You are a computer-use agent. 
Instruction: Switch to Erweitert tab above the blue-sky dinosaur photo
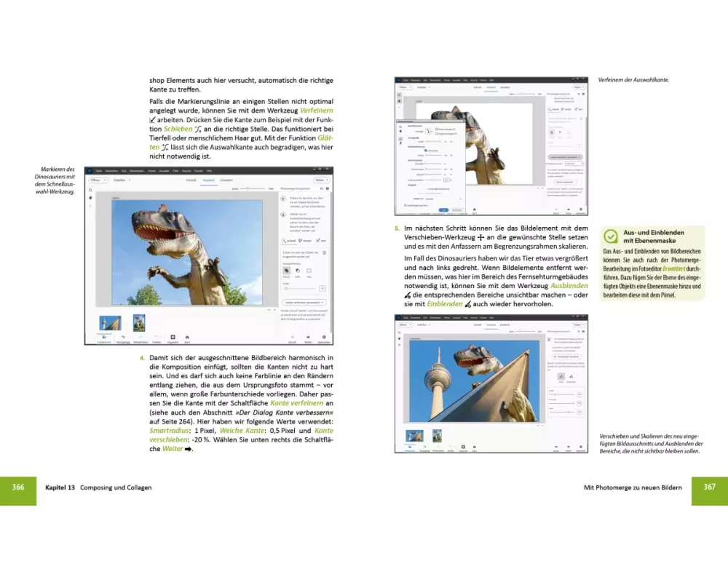[x=226, y=179]
